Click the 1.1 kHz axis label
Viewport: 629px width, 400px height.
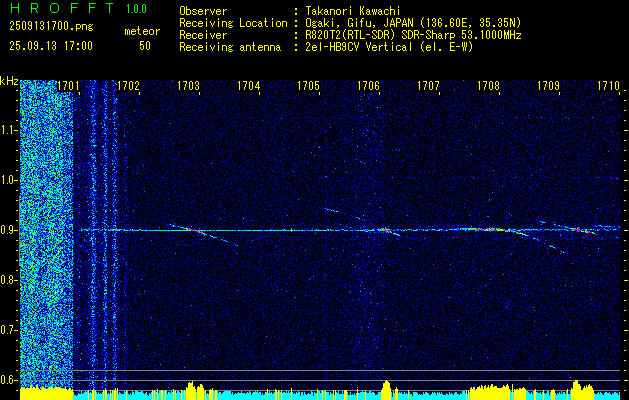point(8,130)
